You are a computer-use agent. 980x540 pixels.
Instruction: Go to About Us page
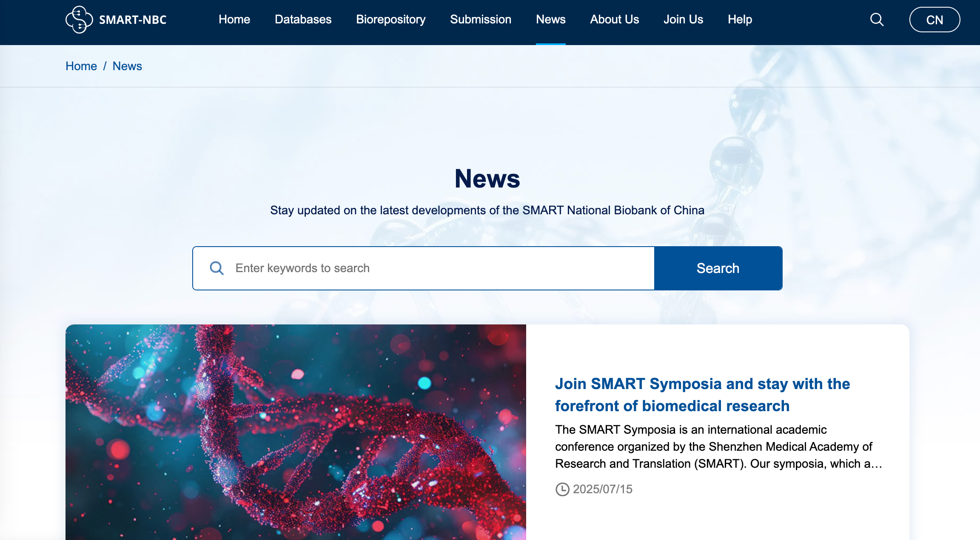pos(614,20)
